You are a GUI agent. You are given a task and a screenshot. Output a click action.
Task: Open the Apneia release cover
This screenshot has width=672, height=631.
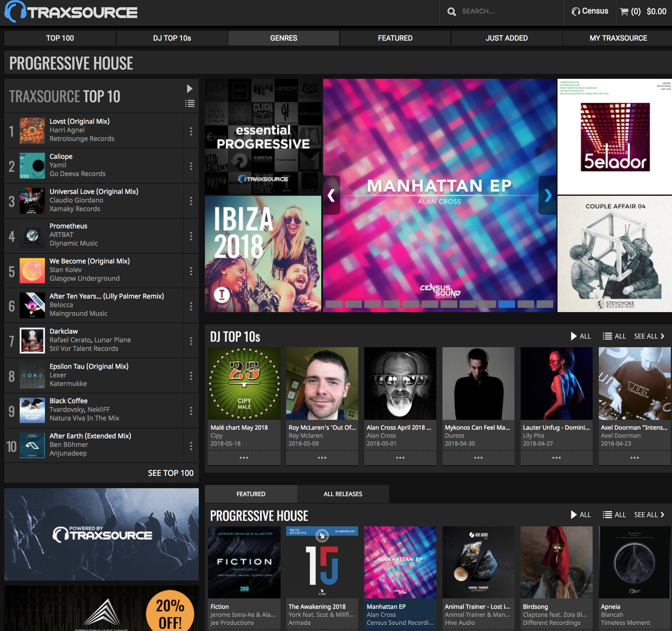[634, 562]
